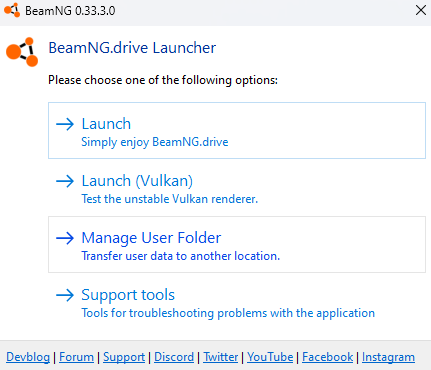
Task: Click the large BeamNG logo beside the header
Action: (x=22, y=52)
